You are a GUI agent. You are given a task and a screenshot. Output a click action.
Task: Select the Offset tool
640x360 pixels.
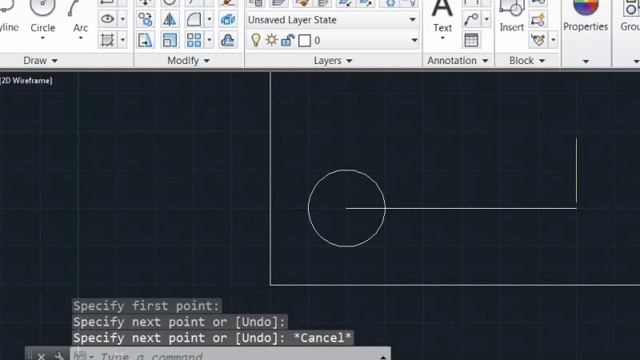pos(228,40)
